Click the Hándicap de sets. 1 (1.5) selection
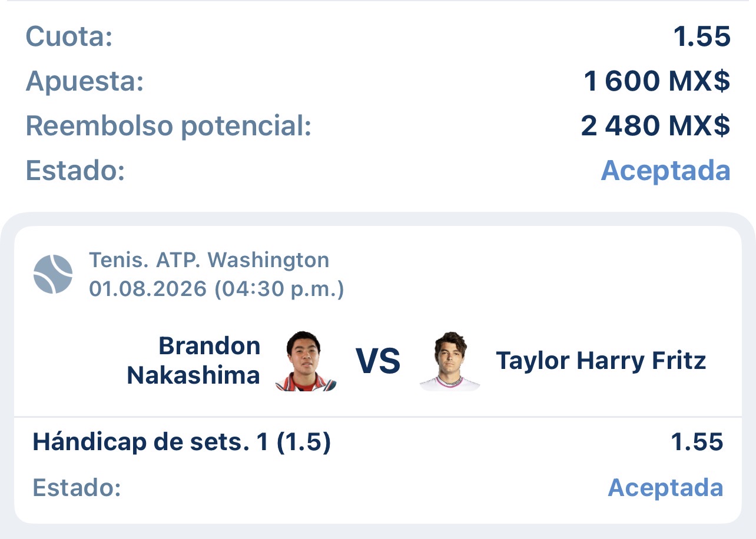Screen dimensions: 756x539 (x=181, y=442)
